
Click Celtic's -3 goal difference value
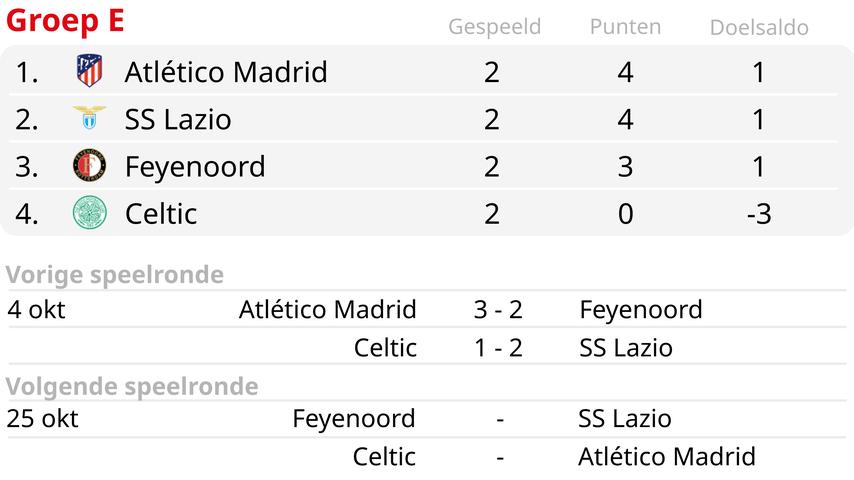tap(759, 214)
